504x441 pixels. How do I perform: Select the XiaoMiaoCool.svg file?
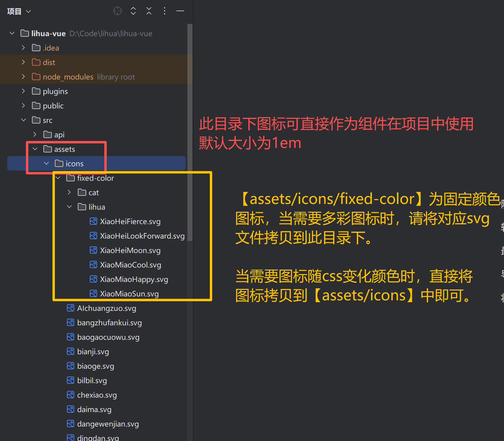(130, 265)
